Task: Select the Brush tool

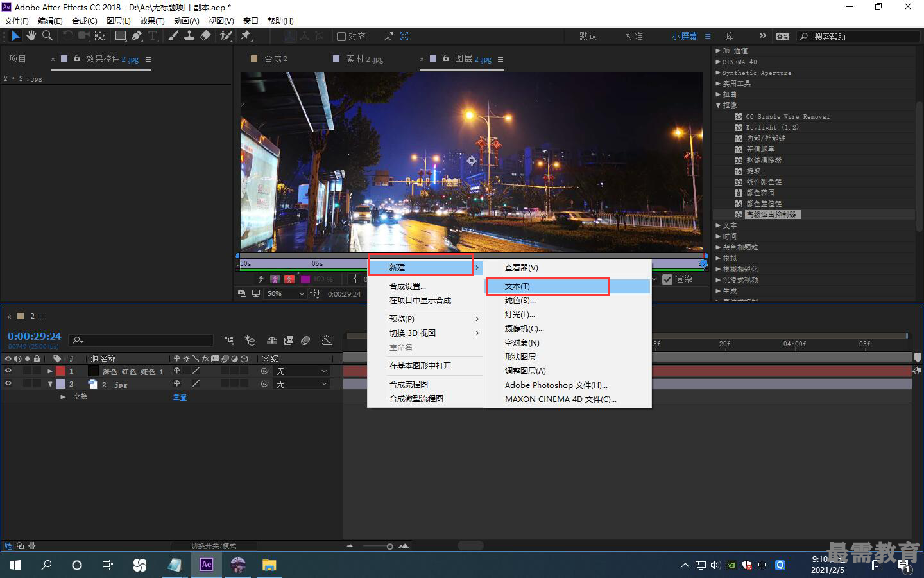Action: tap(173, 36)
